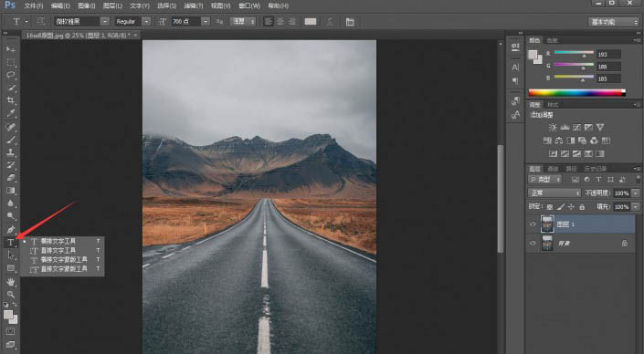Image resolution: width=644 pixels, height=354 pixels.
Task: Select the Path Selection tool
Action: click(x=11, y=255)
